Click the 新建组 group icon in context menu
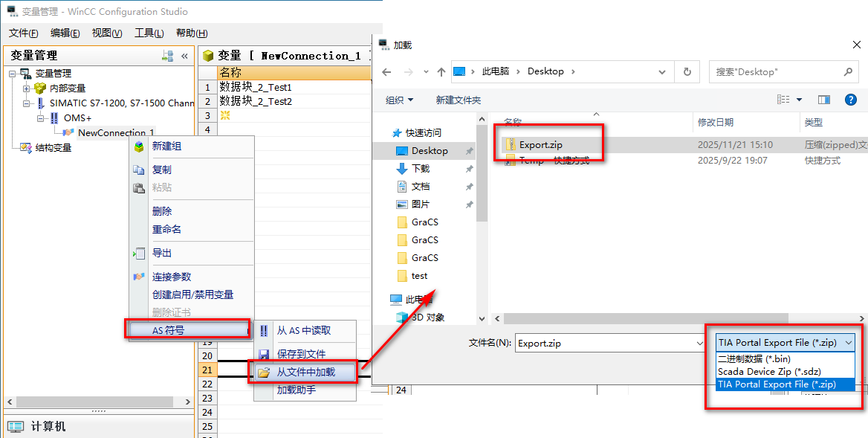868x438 pixels. (138, 146)
